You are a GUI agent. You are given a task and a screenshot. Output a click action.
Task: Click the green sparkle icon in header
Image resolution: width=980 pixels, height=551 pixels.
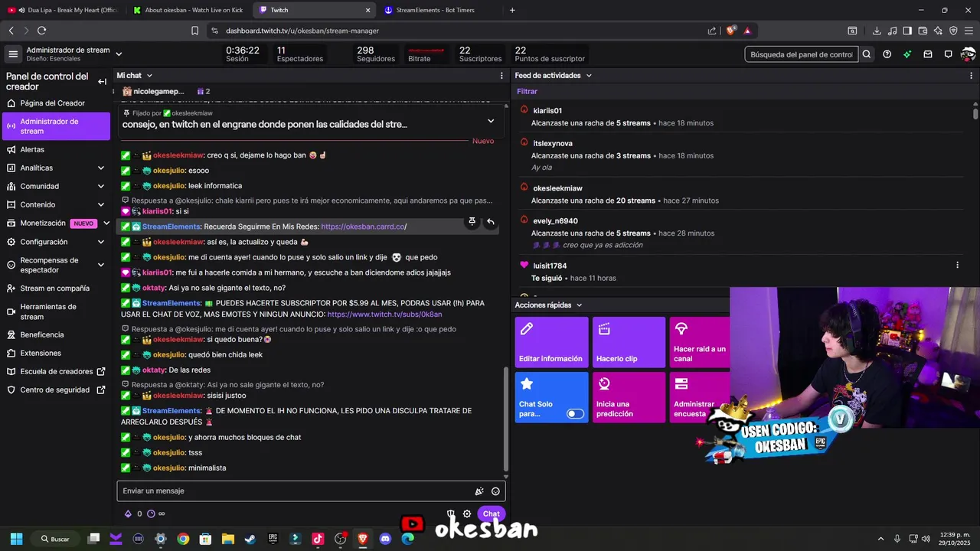(907, 54)
